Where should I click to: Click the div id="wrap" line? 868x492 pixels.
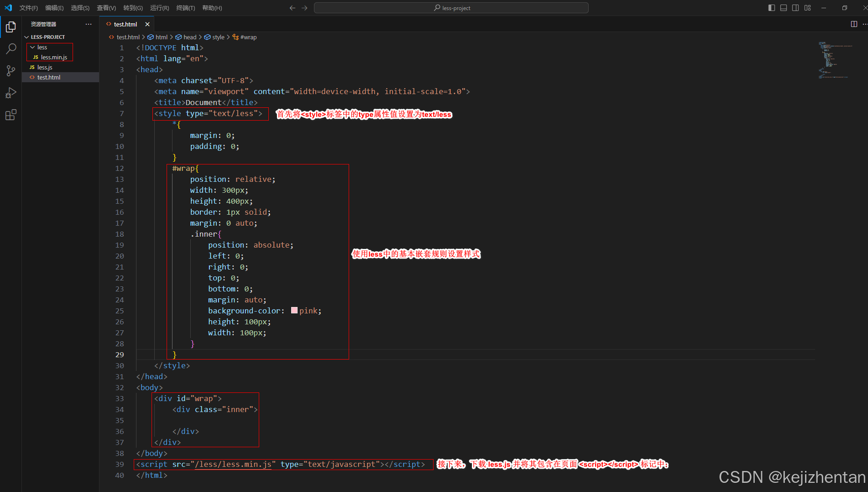pos(188,398)
